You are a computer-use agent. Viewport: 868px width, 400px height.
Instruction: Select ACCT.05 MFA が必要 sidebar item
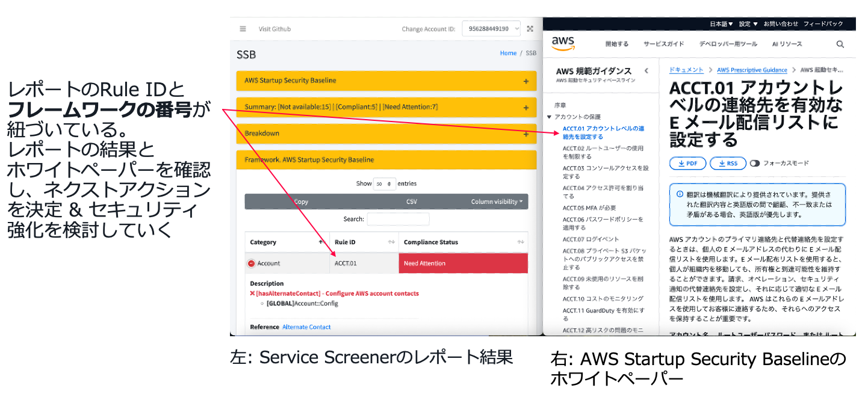(589, 208)
